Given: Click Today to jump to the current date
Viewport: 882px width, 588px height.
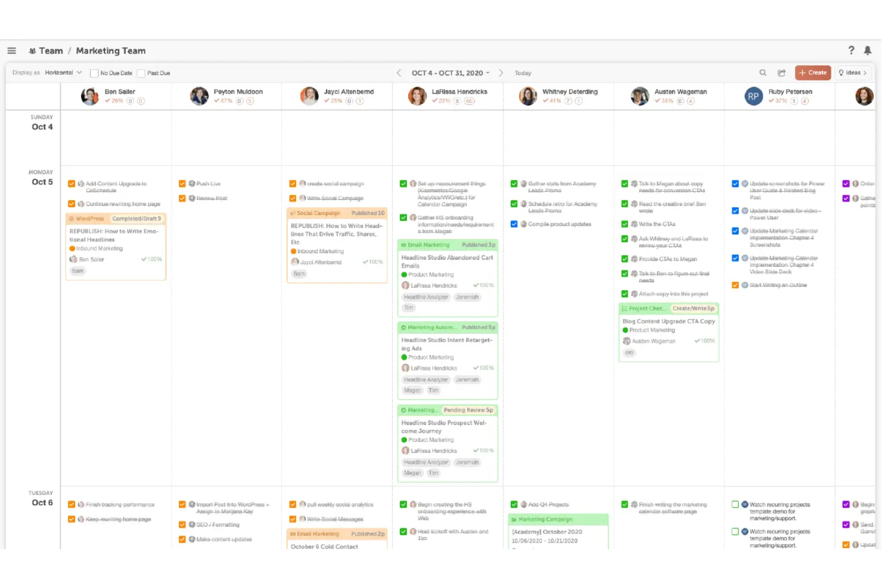Looking at the screenshot, I should pos(523,73).
